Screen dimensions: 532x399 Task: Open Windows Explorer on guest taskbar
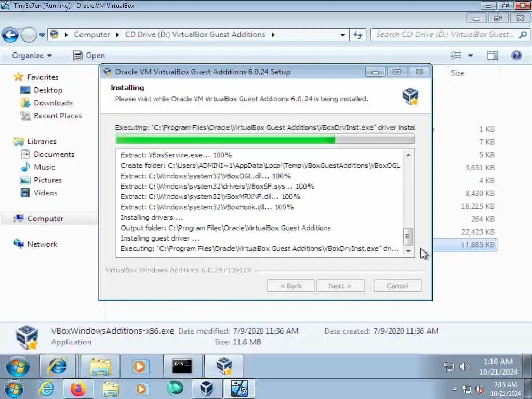[x=100, y=366]
